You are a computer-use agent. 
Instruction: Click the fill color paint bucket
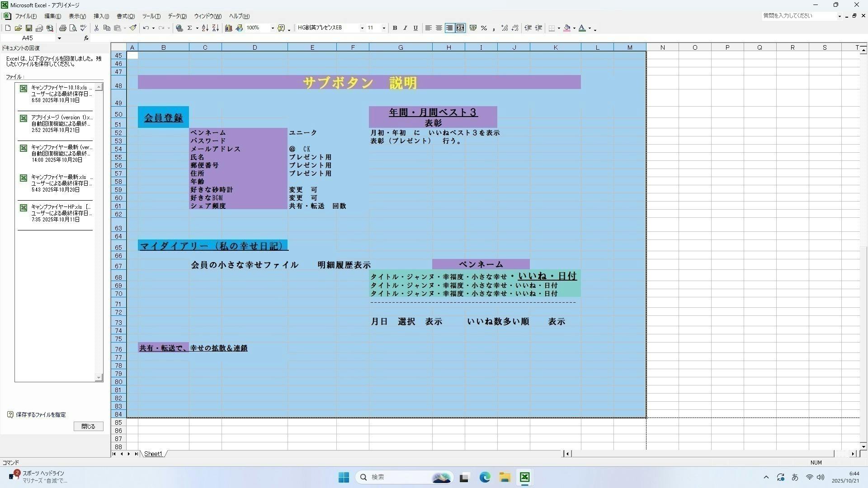(x=567, y=28)
